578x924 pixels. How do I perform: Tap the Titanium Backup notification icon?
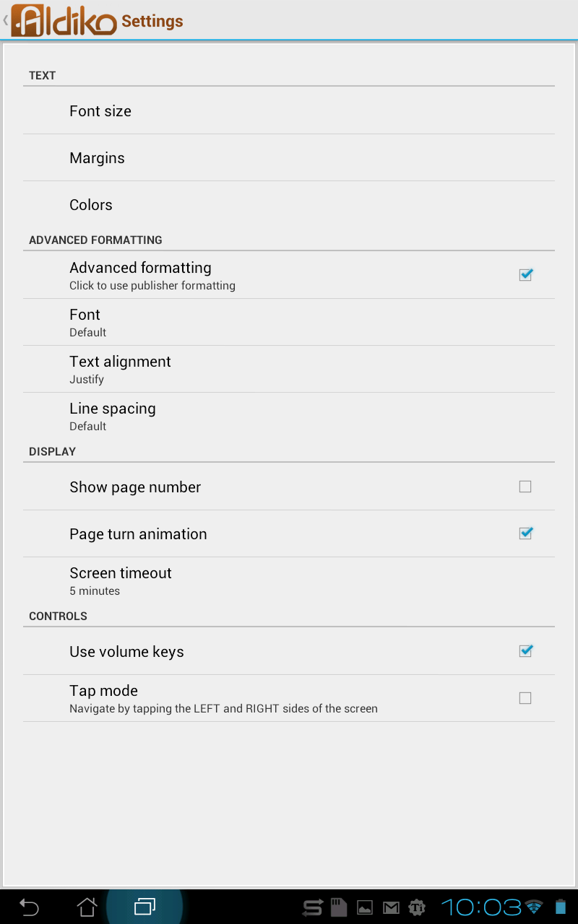[417, 907]
